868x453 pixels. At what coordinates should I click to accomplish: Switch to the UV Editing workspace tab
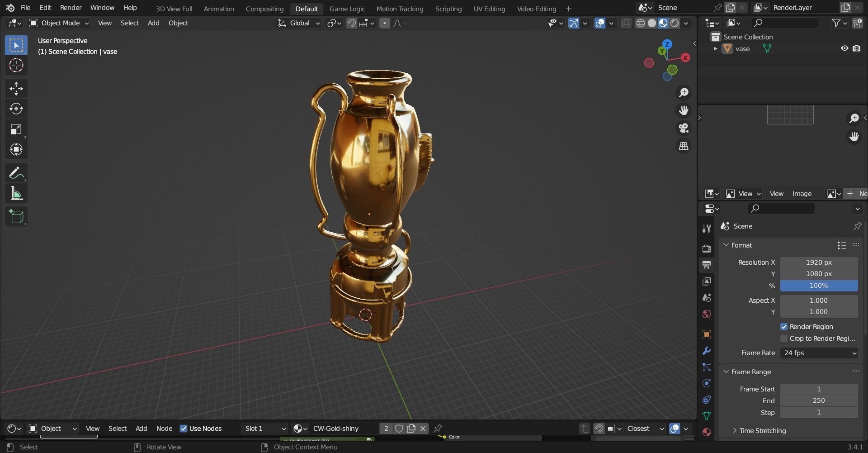click(489, 9)
